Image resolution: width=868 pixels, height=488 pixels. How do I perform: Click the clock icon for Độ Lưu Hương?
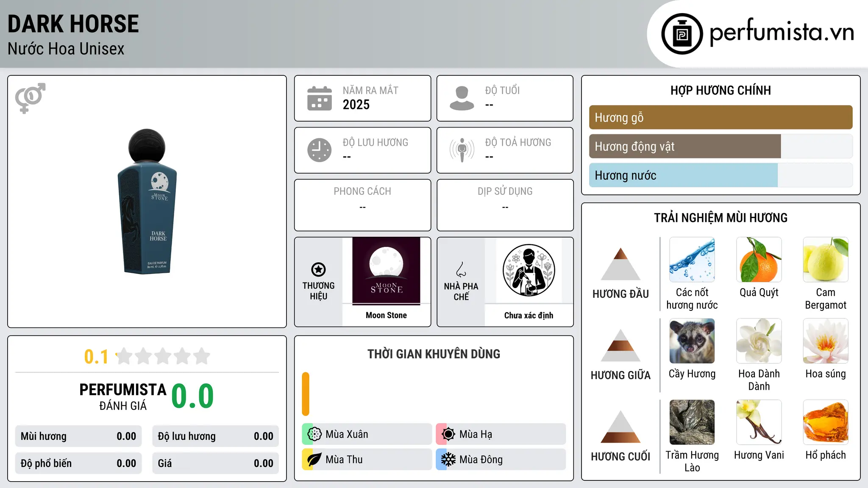[320, 150]
